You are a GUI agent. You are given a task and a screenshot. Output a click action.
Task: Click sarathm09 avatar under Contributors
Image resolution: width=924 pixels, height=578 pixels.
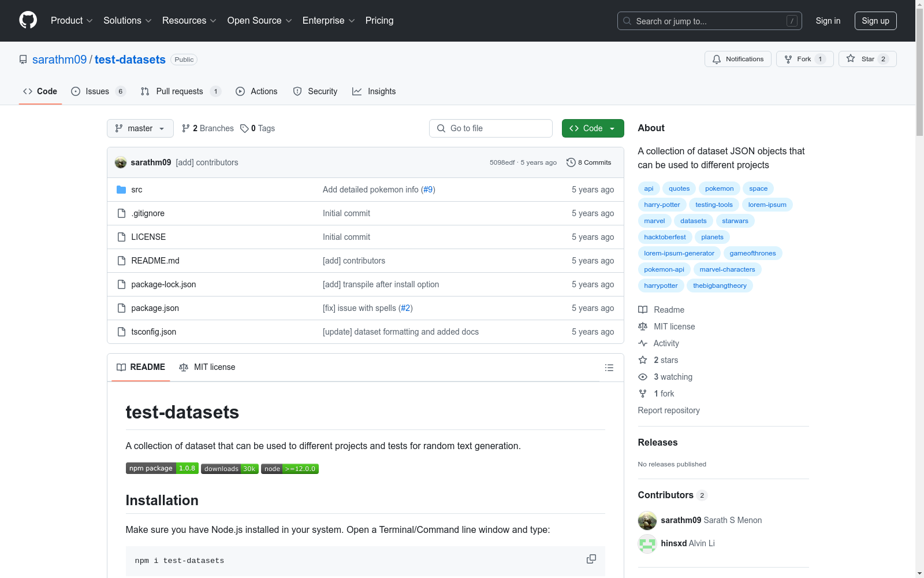pyautogui.click(x=647, y=520)
